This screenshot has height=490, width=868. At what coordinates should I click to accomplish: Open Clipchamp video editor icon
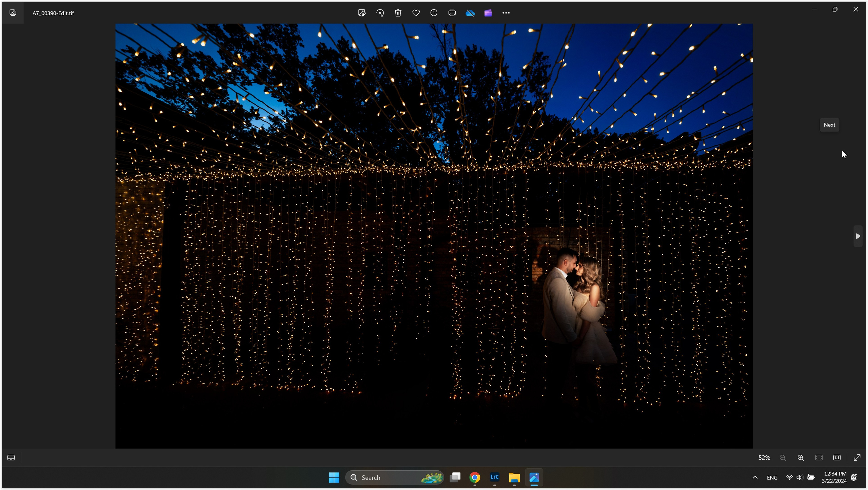tap(488, 13)
